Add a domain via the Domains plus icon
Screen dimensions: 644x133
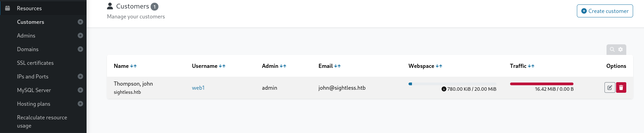[80, 49]
